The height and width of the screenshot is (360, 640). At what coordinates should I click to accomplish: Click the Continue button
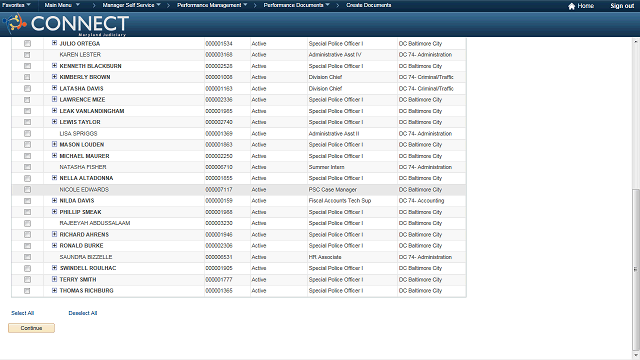click(31, 328)
